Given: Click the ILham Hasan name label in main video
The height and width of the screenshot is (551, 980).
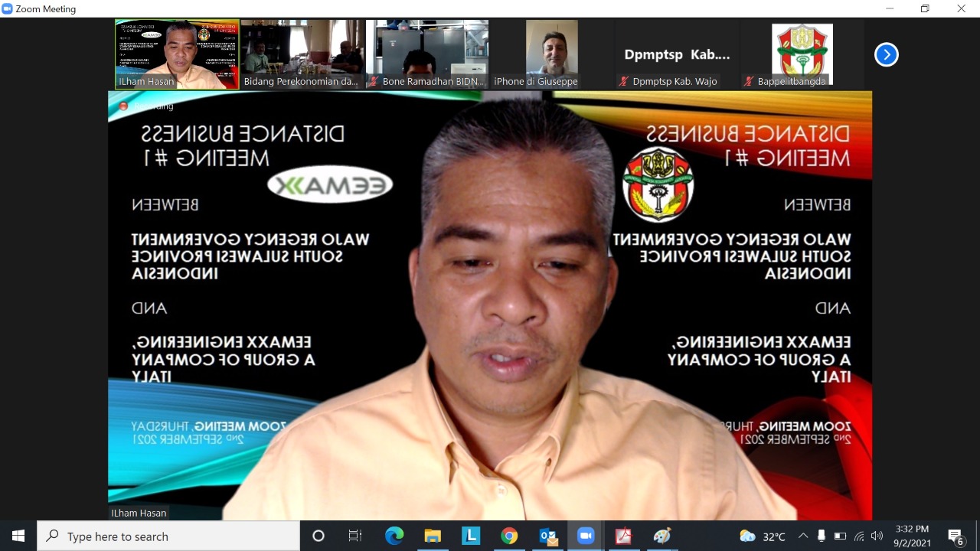Looking at the screenshot, I should (139, 513).
